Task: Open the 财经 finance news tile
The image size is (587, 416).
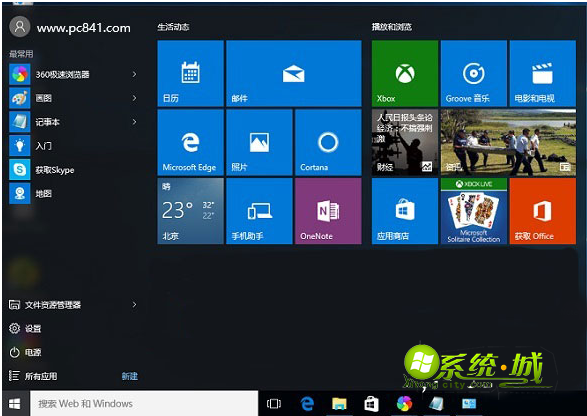Action: tap(405, 142)
